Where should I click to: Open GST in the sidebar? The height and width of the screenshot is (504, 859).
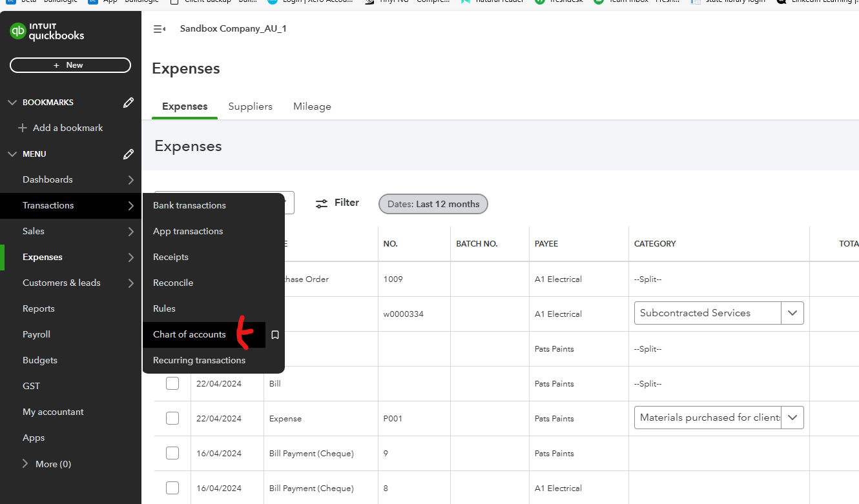click(31, 386)
